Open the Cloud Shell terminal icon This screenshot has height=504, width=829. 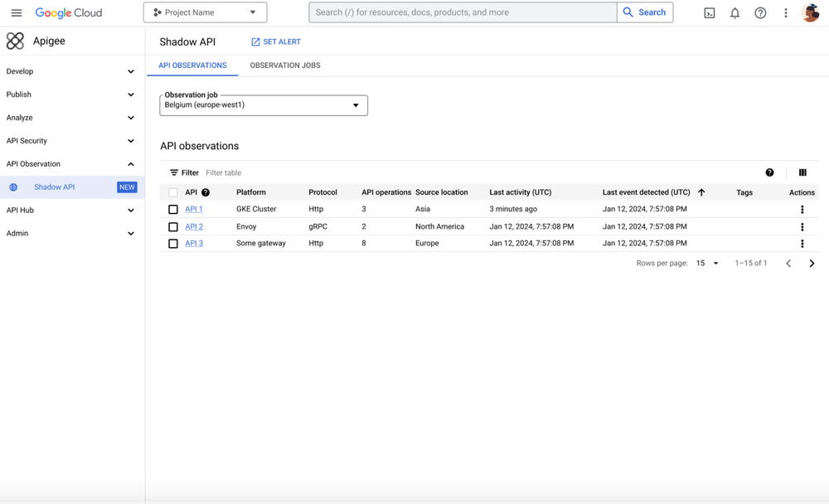710,12
